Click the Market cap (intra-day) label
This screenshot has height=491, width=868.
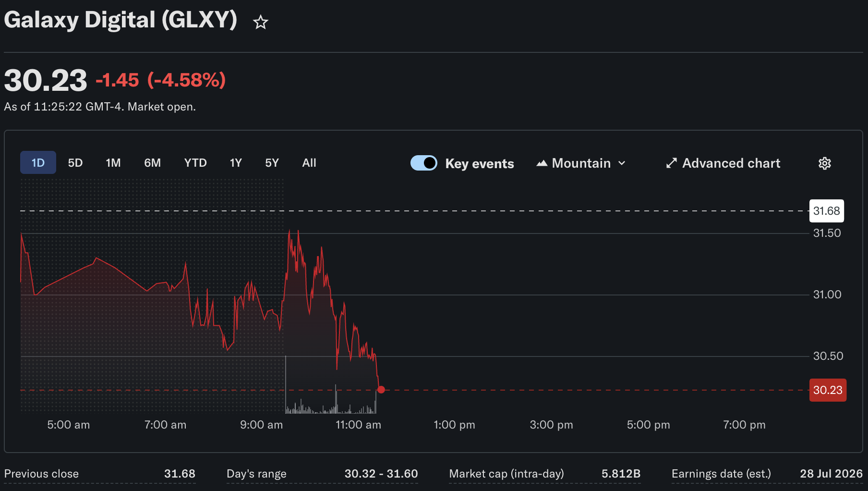click(x=506, y=474)
